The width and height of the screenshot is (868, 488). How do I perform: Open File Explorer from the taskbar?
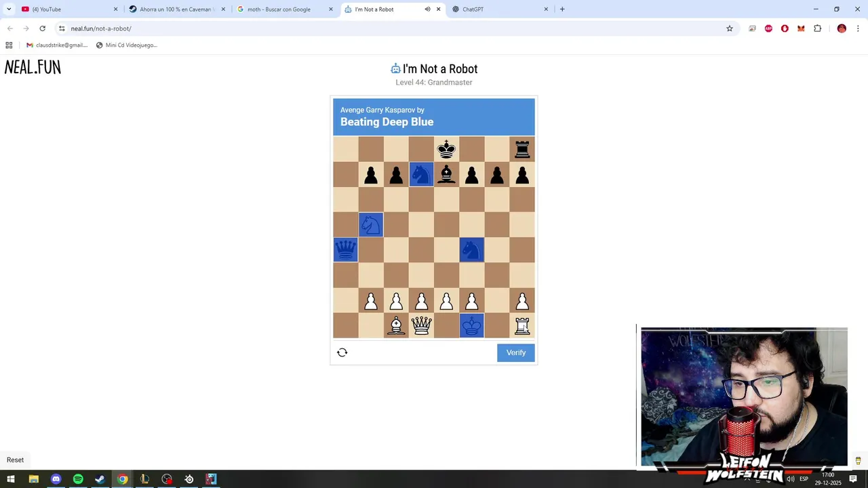point(33,479)
